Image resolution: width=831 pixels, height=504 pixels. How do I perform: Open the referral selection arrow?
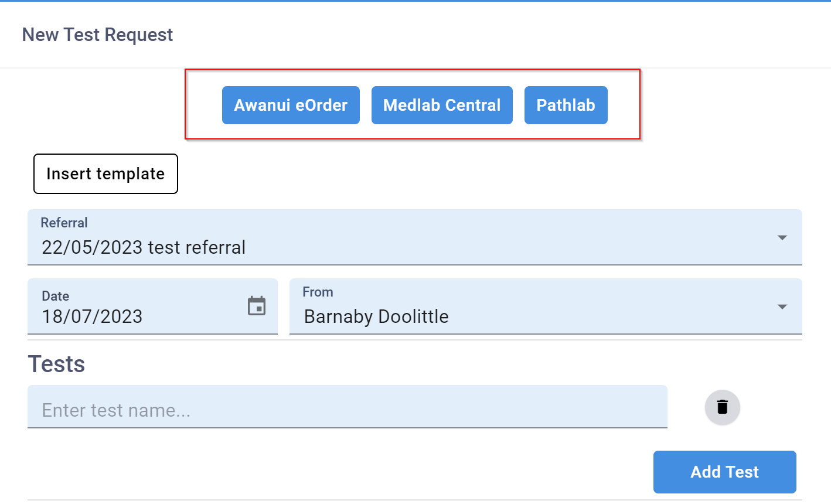[x=782, y=237]
